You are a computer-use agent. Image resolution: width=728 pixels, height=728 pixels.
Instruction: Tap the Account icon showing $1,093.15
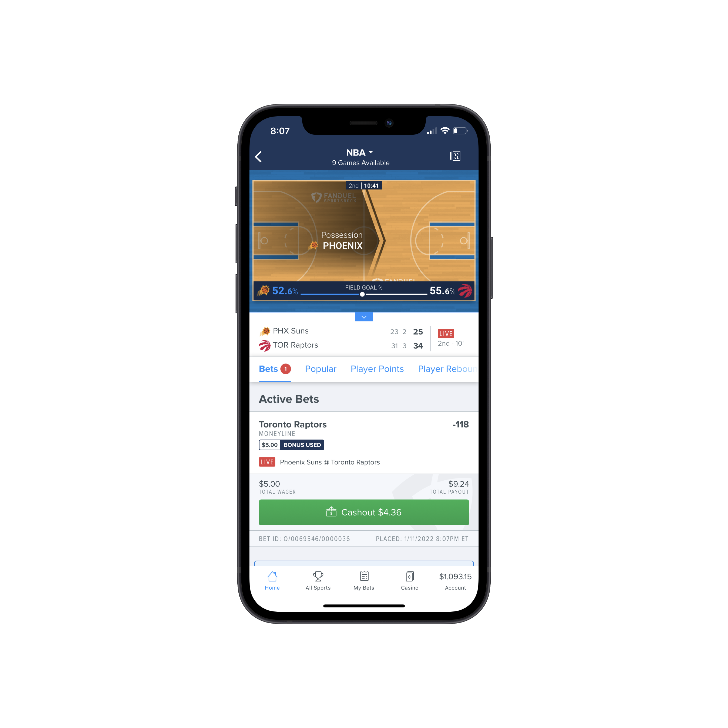pyautogui.click(x=453, y=581)
